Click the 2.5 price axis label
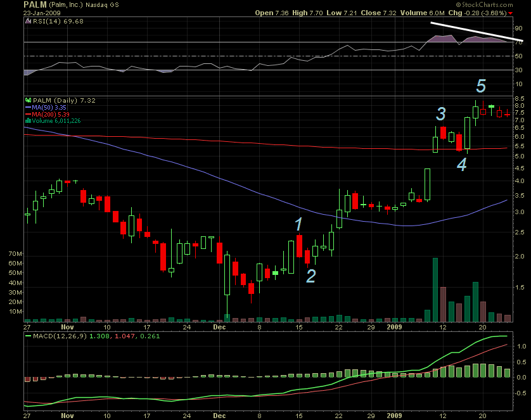Image resolution: width=531 pixels, height=420 pixels. click(x=520, y=232)
